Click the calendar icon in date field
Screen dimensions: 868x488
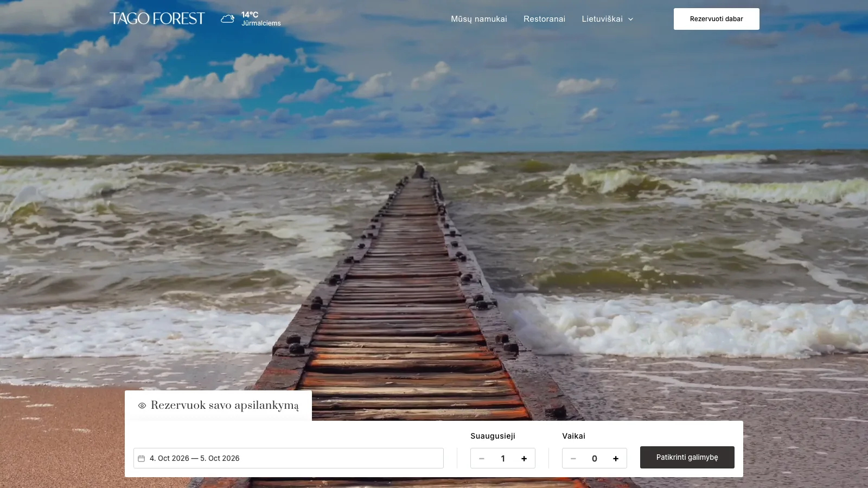point(142,458)
